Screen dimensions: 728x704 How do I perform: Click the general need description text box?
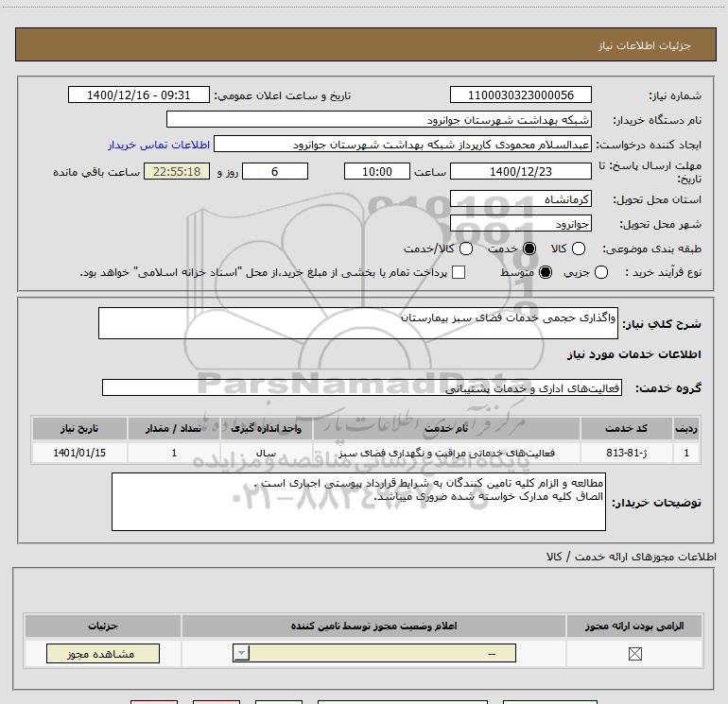(358, 323)
